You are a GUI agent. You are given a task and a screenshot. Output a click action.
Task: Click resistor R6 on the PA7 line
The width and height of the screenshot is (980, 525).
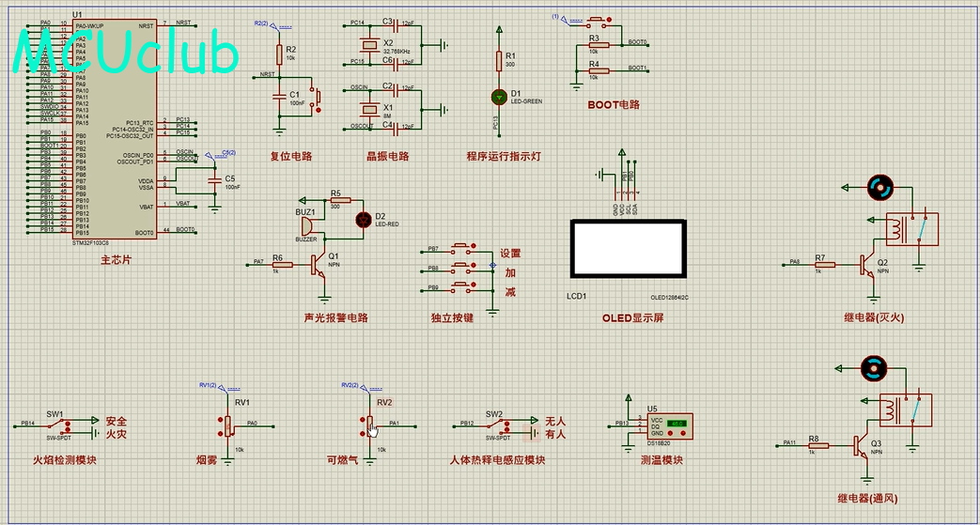click(283, 265)
